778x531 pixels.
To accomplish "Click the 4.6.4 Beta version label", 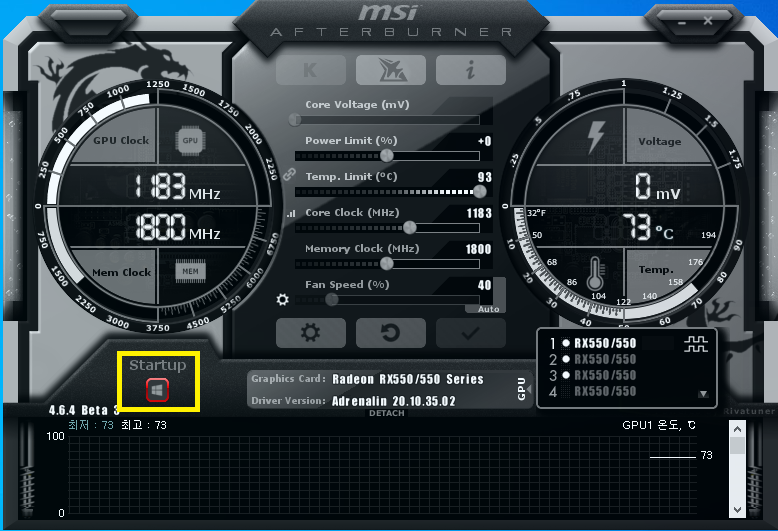I will [84, 410].
